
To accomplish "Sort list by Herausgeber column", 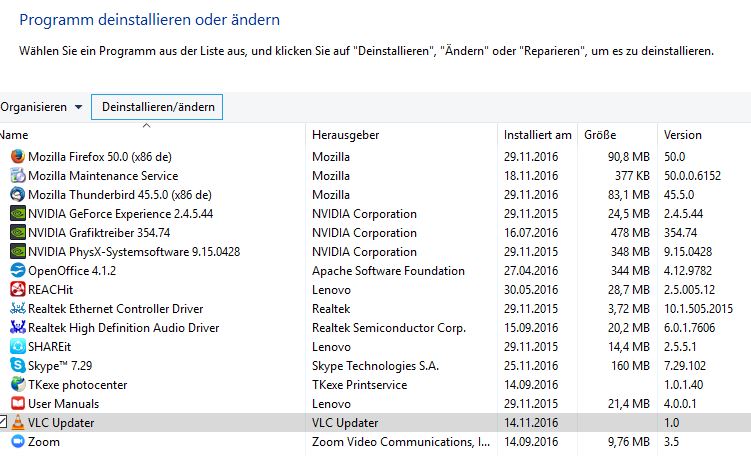I will (345, 135).
